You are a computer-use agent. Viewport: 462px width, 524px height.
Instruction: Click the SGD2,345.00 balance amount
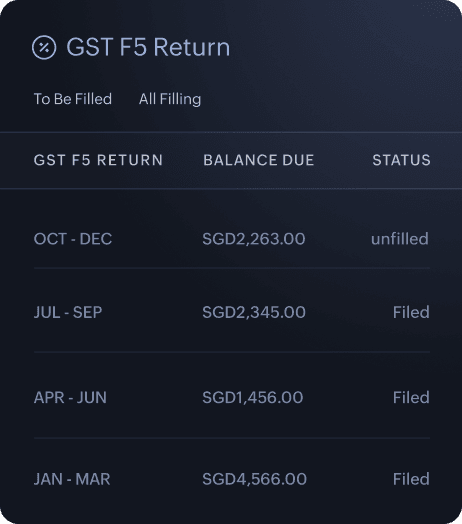click(254, 312)
